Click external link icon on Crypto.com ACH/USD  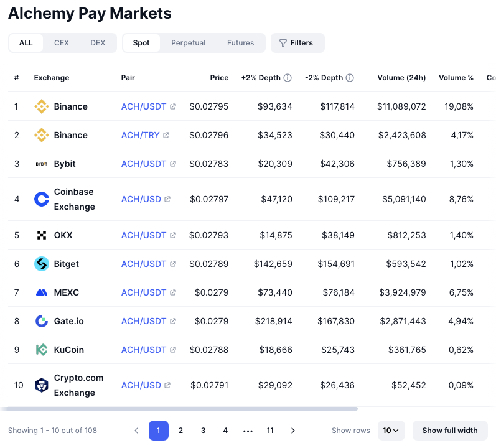tap(167, 385)
